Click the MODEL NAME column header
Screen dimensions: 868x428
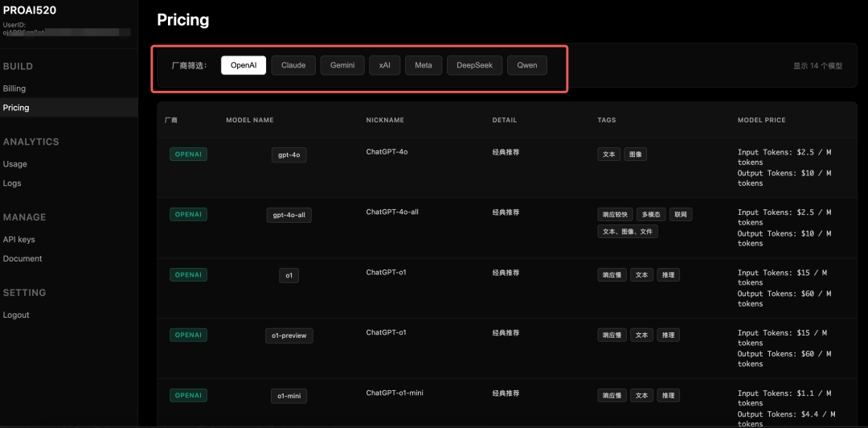tap(250, 121)
